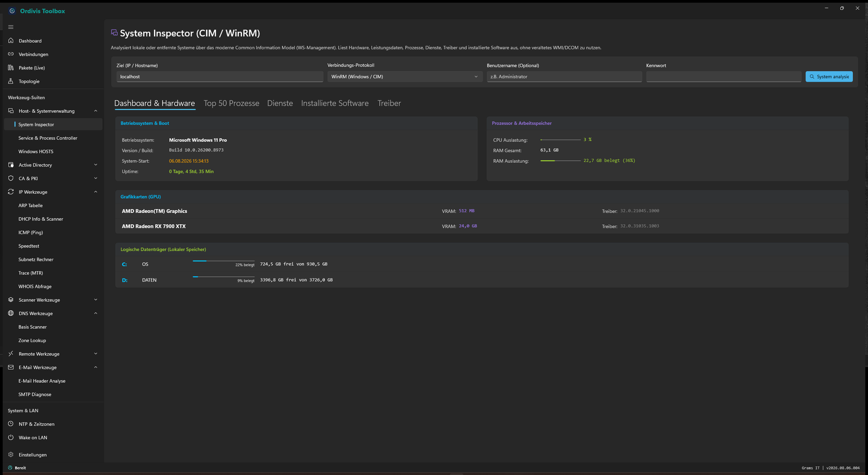Open the Verbindungs-Protokoll WinRM dropdown
868x475 pixels.
(405, 77)
